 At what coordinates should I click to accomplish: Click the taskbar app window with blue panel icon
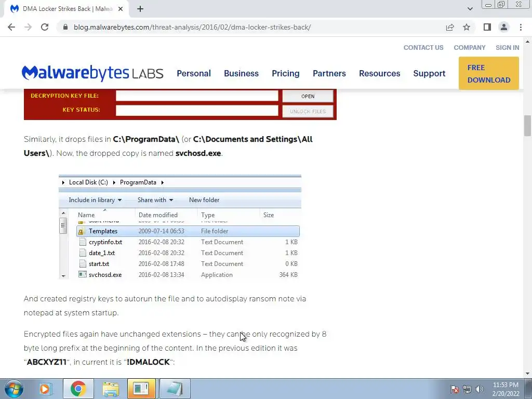tap(141, 389)
